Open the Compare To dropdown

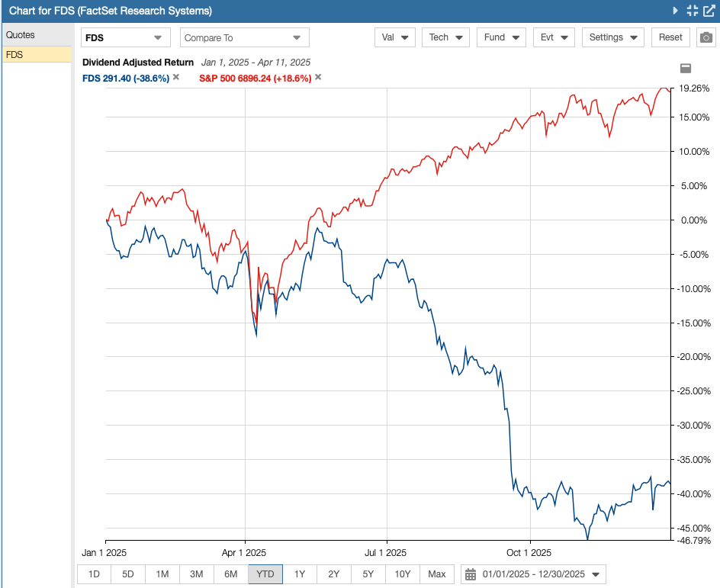point(244,37)
